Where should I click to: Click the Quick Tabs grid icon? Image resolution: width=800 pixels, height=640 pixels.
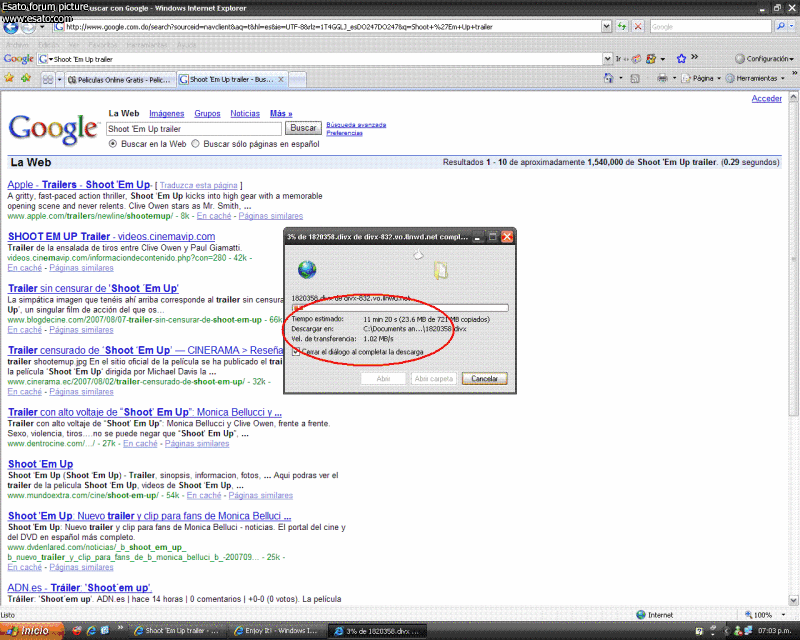pos(48,78)
